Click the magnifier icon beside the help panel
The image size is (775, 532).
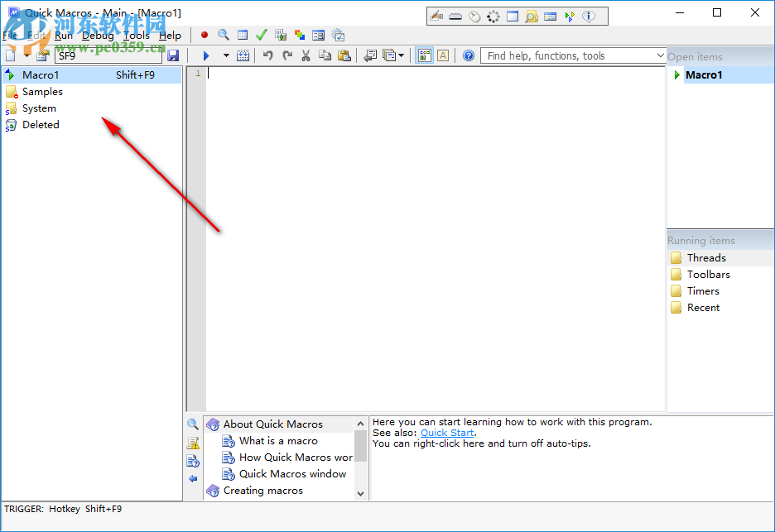(x=193, y=424)
